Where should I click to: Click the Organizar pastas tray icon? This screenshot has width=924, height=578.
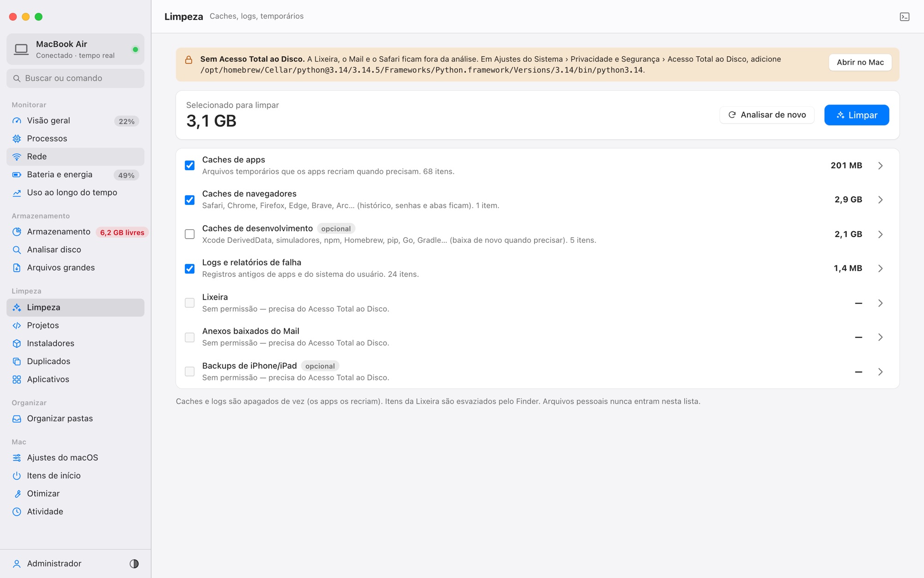pos(17,419)
